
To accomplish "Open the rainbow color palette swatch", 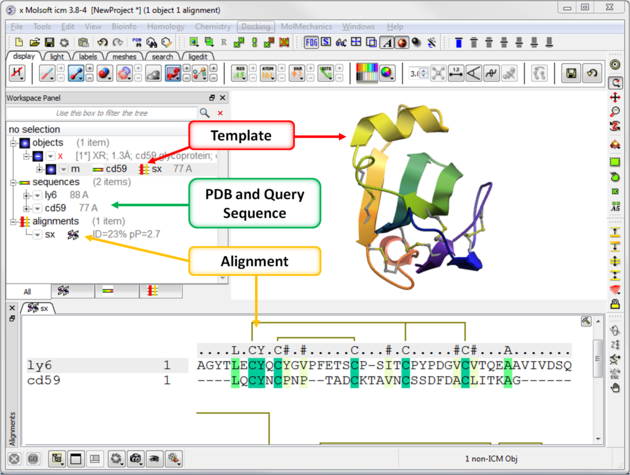I will [367, 73].
